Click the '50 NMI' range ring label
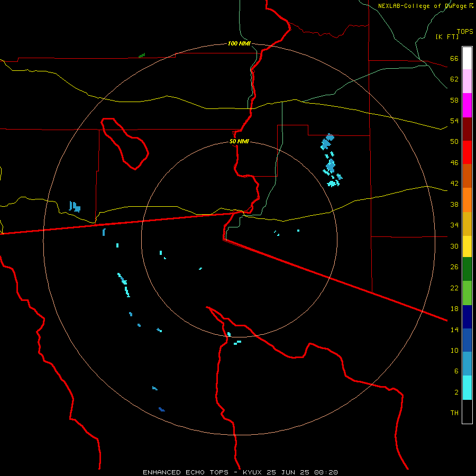 [239, 141]
